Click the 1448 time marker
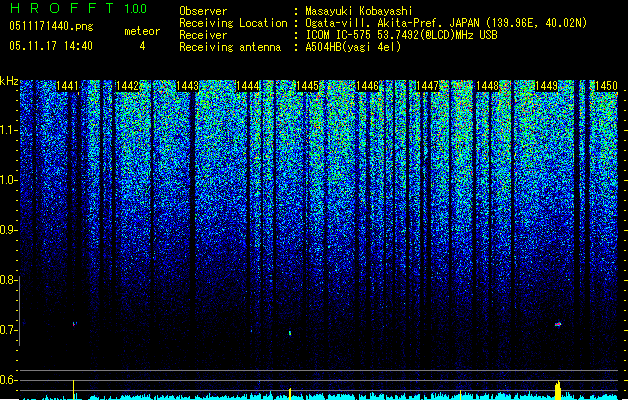The width and height of the screenshot is (629, 400). click(487, 86)
